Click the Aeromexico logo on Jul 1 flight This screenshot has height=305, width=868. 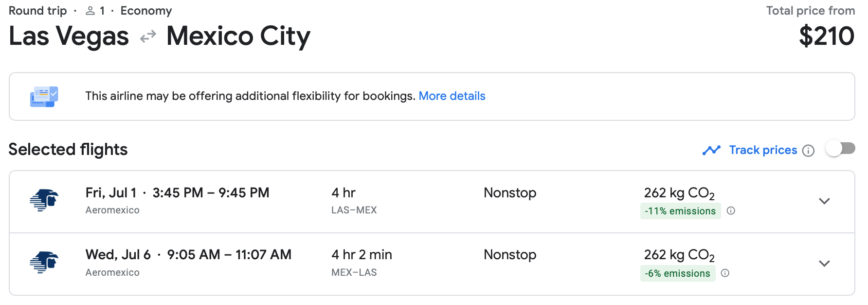[44, 200]
